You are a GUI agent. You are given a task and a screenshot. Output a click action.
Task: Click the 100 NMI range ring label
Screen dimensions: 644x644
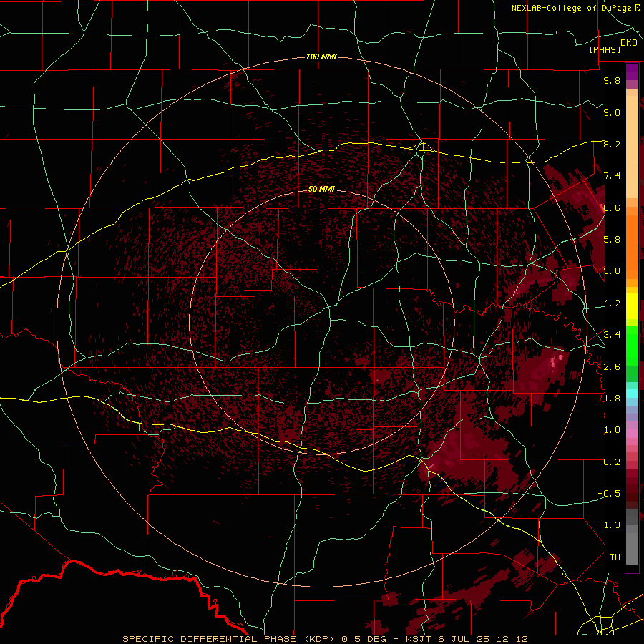click(x=321, y=57)
